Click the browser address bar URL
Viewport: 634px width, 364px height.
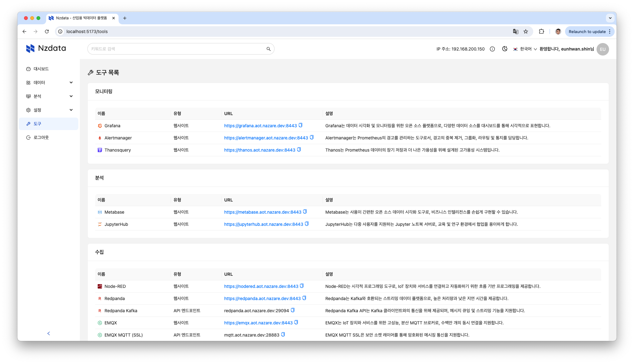pos(87,32)
